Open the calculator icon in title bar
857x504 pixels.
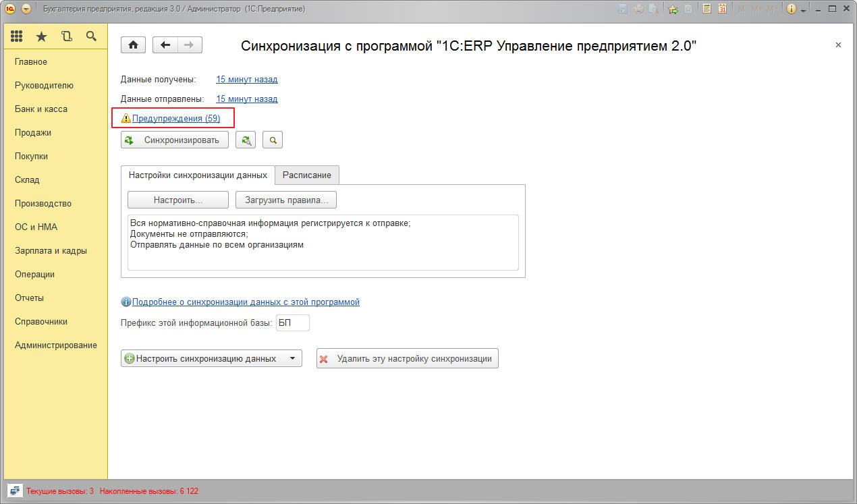click(x=707, y=9)
